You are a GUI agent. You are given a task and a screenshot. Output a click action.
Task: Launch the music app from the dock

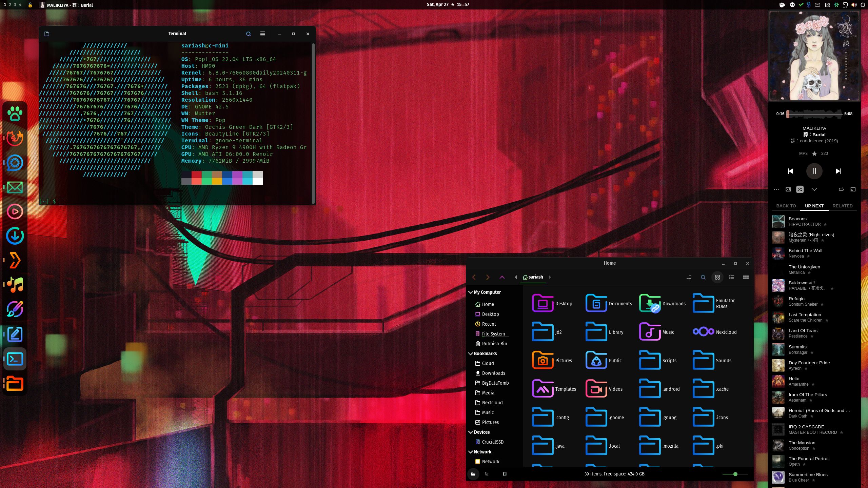coord(15,285)
